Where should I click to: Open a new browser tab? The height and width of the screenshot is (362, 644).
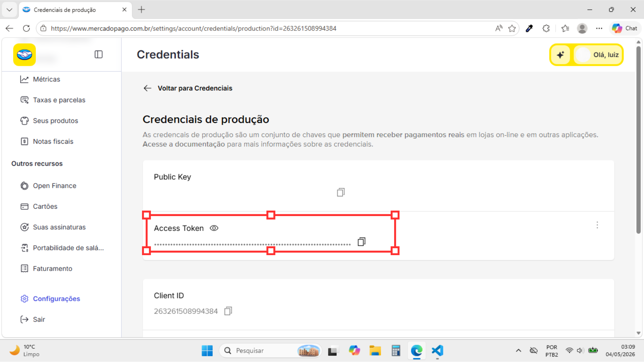click(x=141, y=10)
